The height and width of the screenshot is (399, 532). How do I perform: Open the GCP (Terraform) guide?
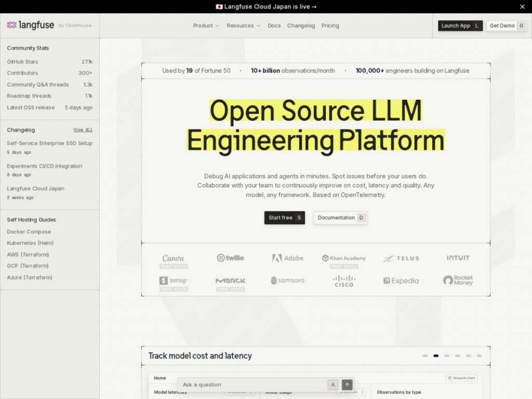[28, 265]
